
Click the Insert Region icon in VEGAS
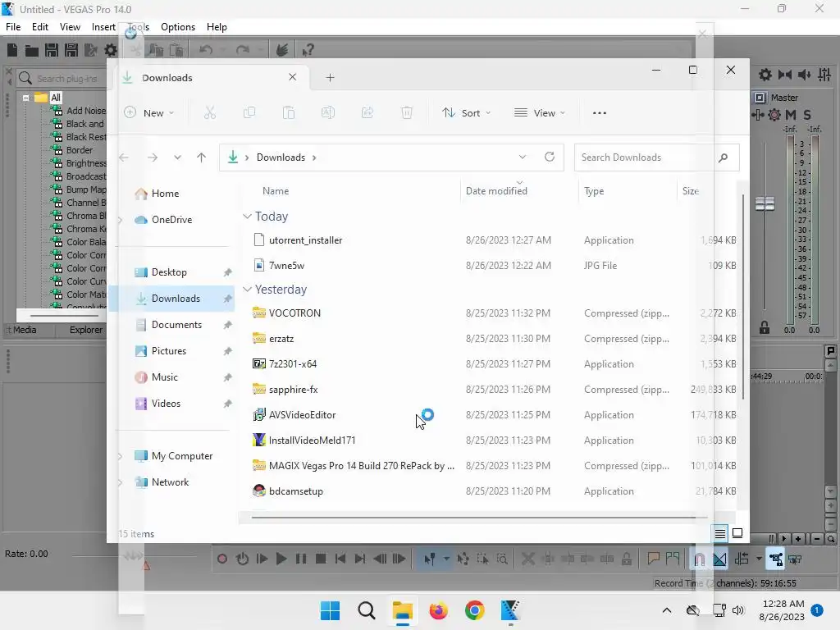[x=673, y=559]
